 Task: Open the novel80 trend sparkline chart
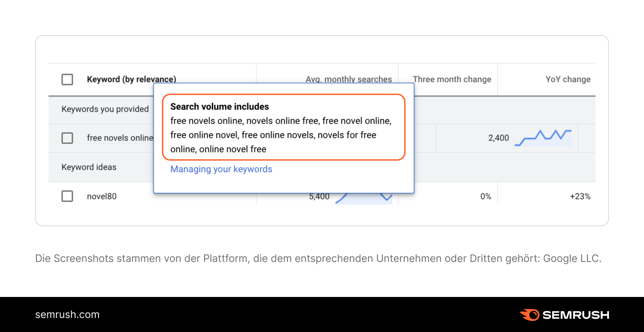[x=364, y=198]
